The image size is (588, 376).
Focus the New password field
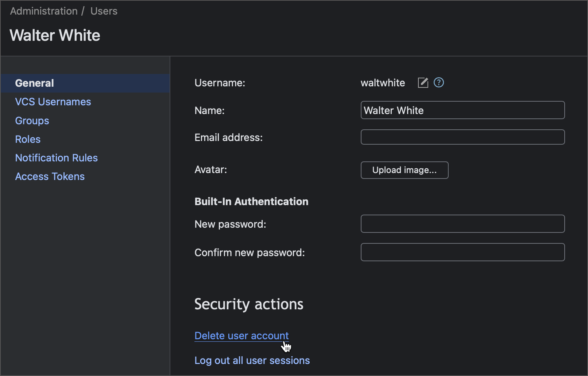(x=462, y=224)
